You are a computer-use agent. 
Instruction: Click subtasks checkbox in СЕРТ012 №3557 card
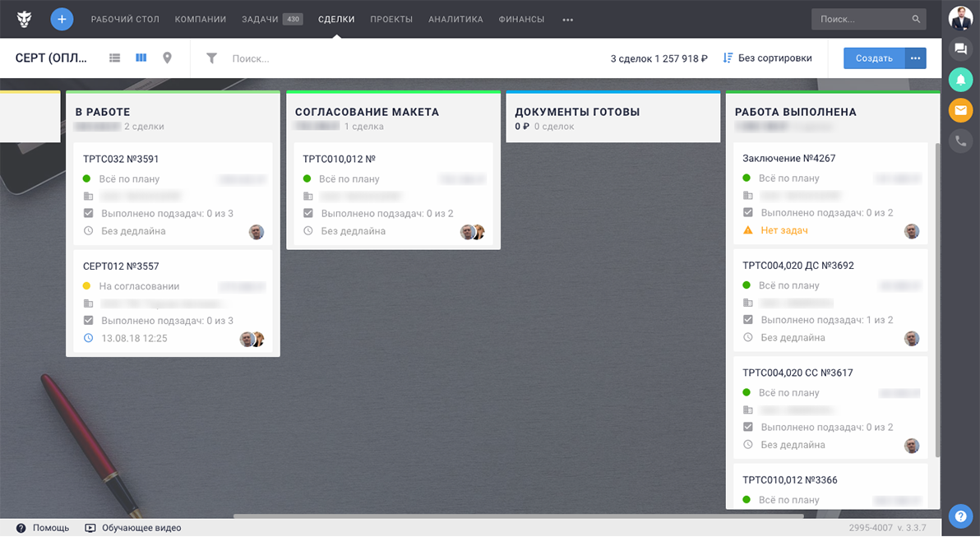(x=89, y=321)
